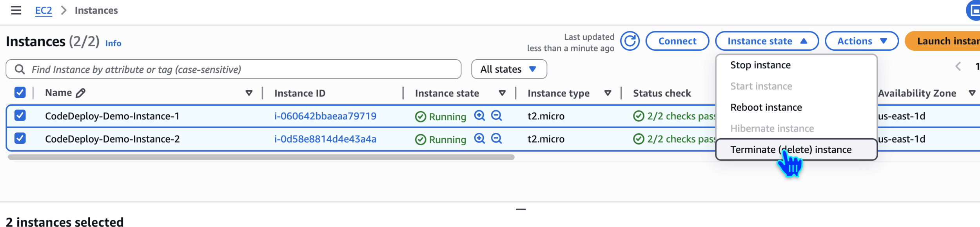This screenshot has height=227, width=980.
Task: Click the Launch instances button
Action: point(943,41)
